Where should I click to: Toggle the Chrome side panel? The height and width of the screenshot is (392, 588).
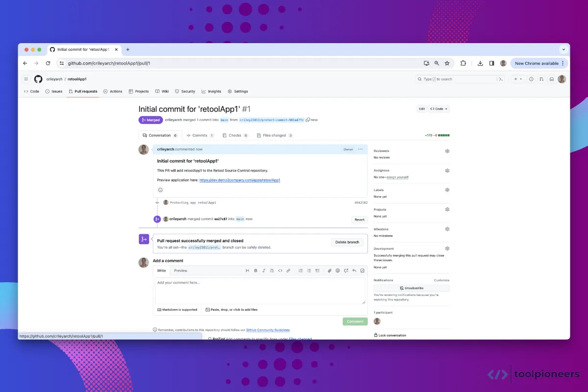491,63
